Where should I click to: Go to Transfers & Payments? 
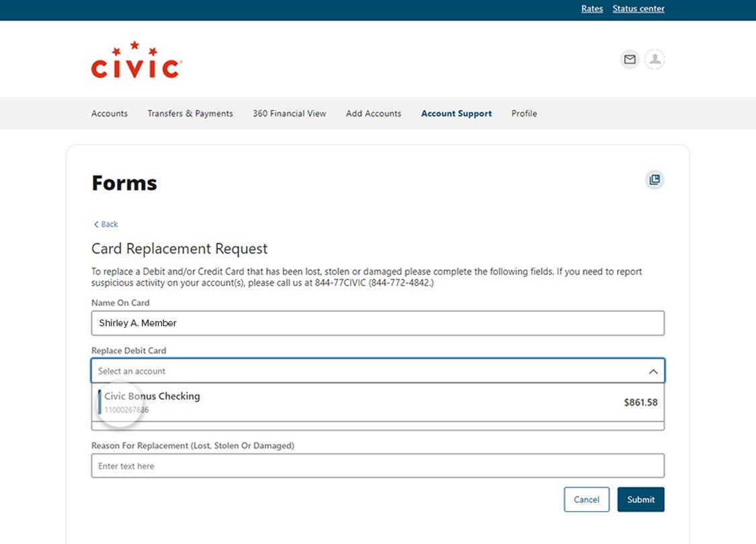(190, 114)
